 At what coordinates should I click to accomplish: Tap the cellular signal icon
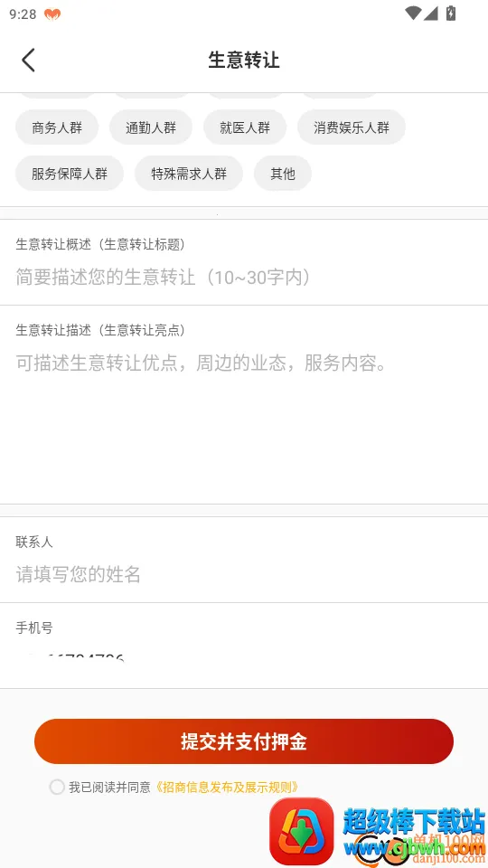click(x=431, y=14)
